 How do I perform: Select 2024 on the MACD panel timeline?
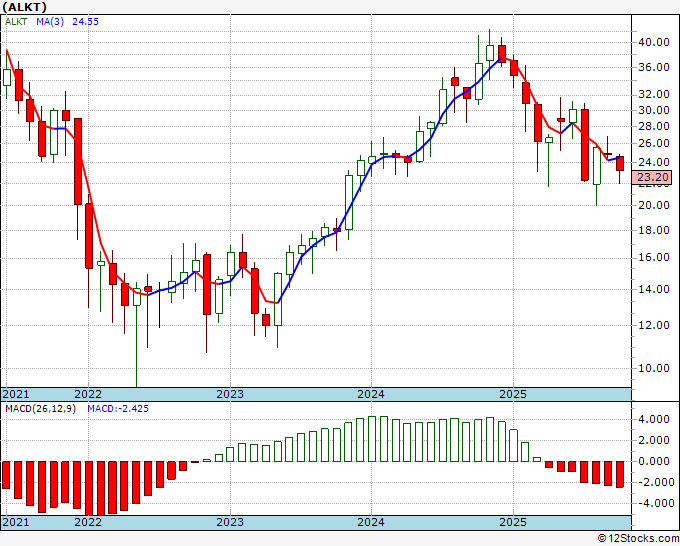pos(371,522)
